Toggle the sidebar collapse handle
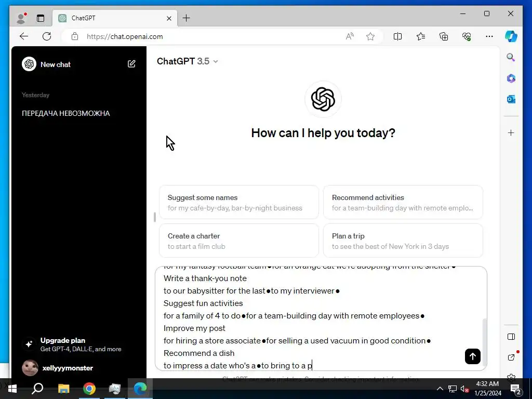 [155, 217]
